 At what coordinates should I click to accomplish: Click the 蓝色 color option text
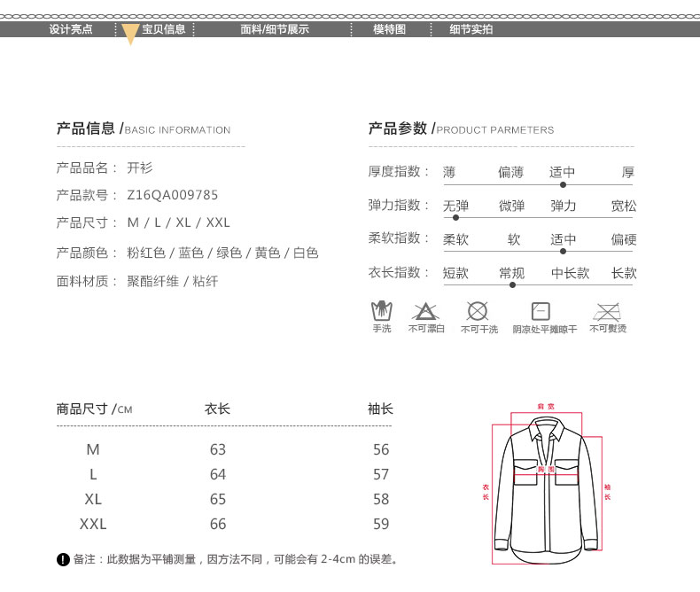tap(191, 253)
